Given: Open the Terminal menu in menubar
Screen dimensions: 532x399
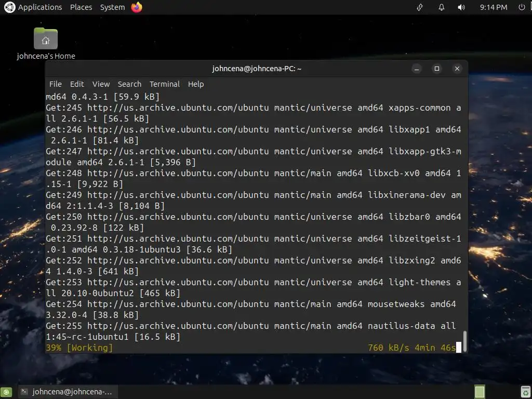Looking at the screenshot, I should pos(165,84).
